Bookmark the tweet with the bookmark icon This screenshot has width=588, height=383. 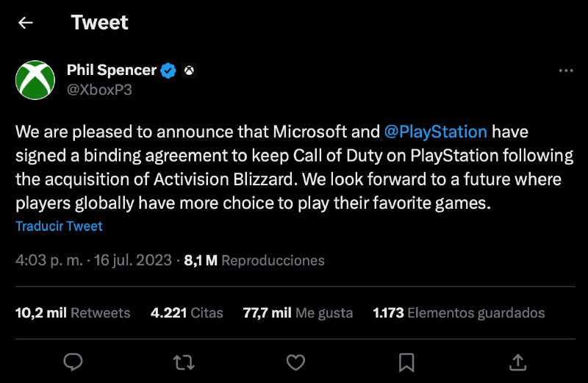(406, 362)
